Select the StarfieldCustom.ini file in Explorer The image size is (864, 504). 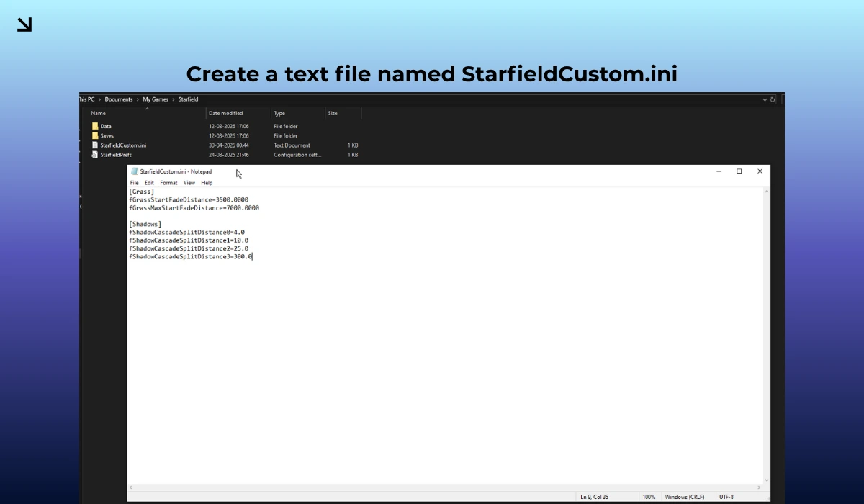point(123,145)
